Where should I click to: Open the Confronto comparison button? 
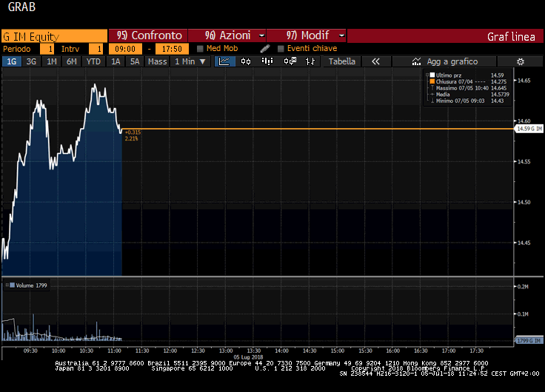tap(148, 36)
